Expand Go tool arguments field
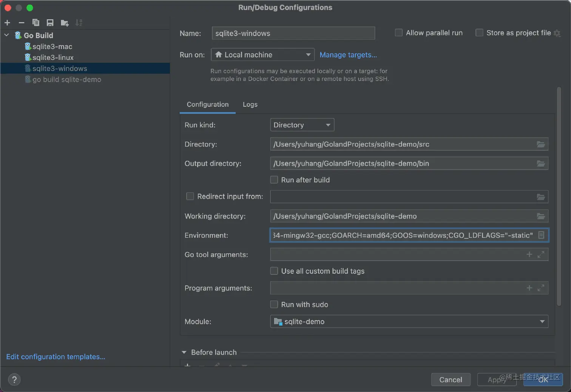The height and width of the screenshot is (392, 571). coord(541,255)
